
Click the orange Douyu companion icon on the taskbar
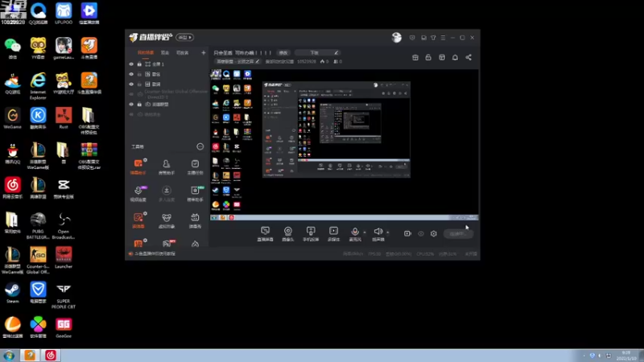click(30, 355)
